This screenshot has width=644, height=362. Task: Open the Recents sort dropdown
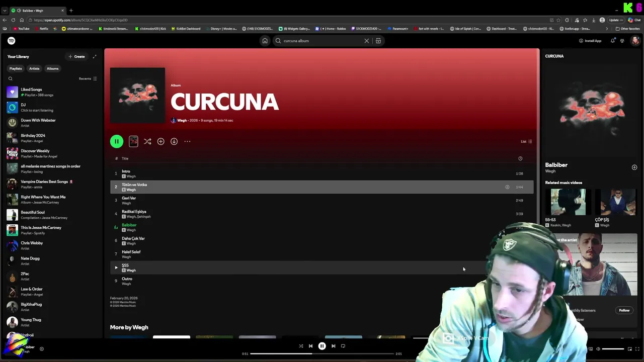click(x=88, y=78)
